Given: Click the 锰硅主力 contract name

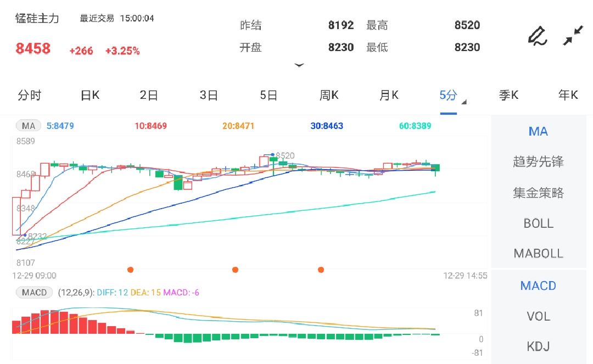Looking at the screenshot, I should 37,18.
